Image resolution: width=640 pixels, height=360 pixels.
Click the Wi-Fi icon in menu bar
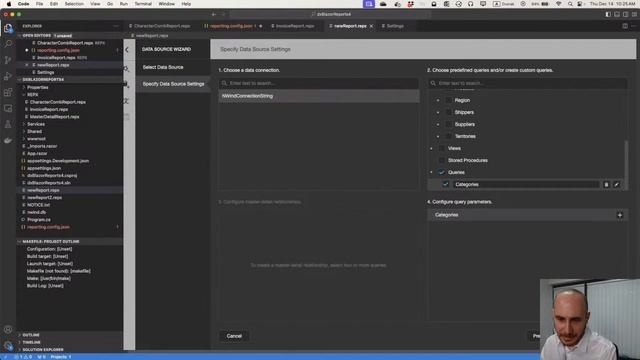click(559, 4)
